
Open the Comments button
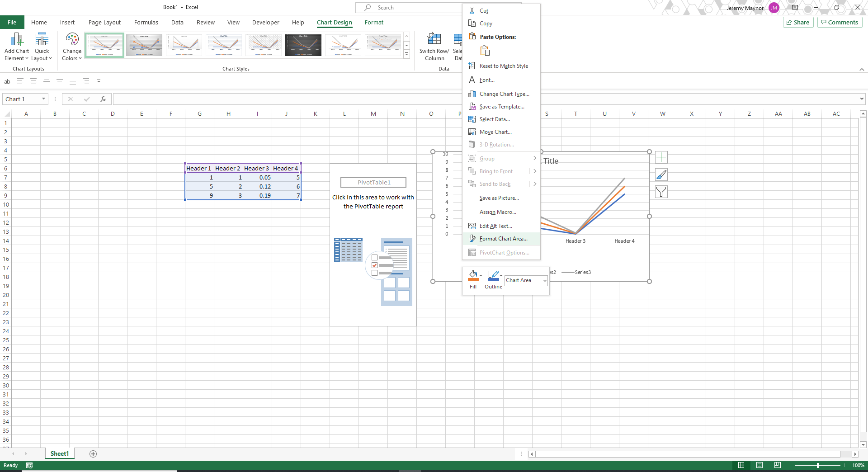[840, 22]
